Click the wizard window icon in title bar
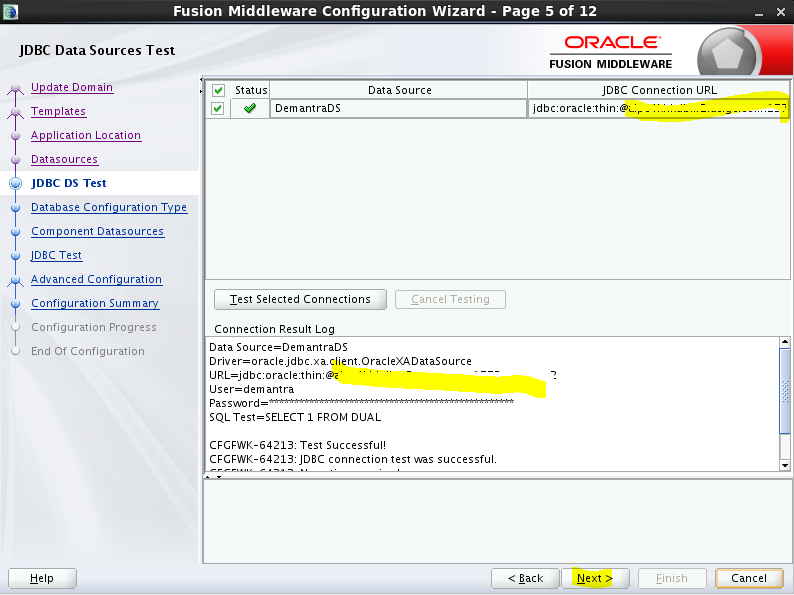794x595 pixels. pyautogui.click(x=10, y=11)
